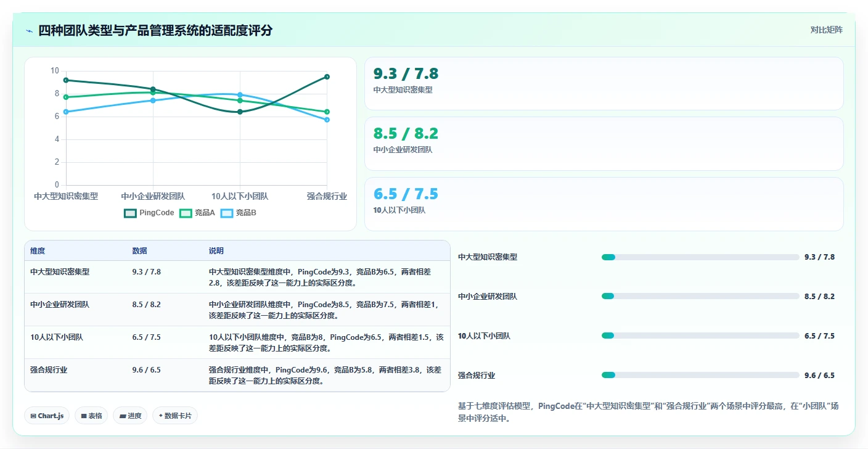Image resolution: width=868 pixels, height=449 pixels.
Task: Toggle the 竞品A series in chart legend
Action: tap(197, 213)
